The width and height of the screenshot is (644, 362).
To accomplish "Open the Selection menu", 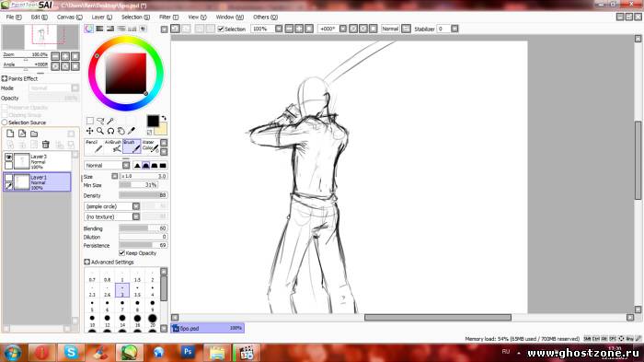I will point(135,17).
